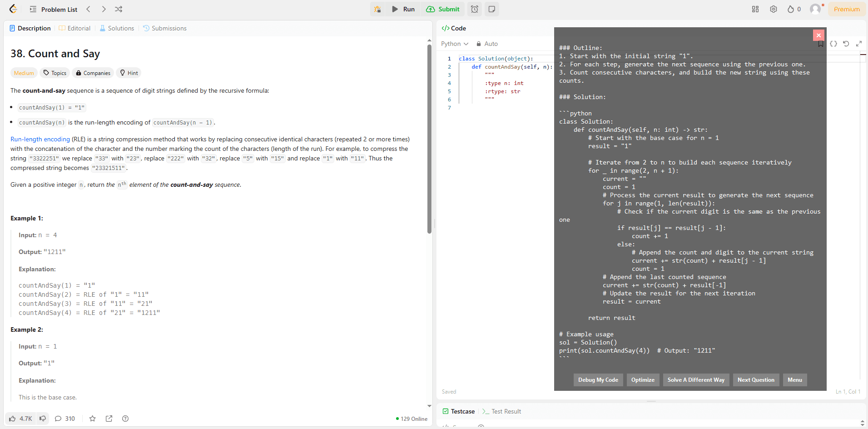Format the code with braces icon

833,44
